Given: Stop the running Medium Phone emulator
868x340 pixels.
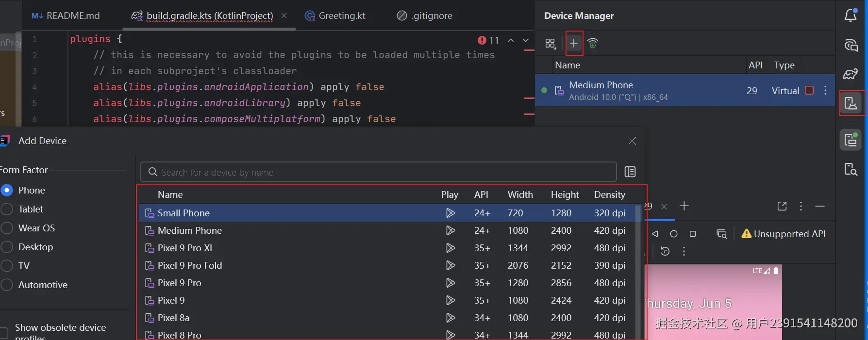Looking at the screenshot, I should pos(809,90).
